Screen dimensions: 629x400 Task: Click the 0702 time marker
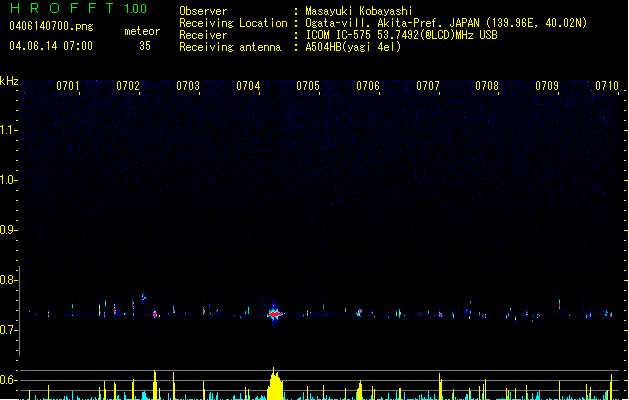point(128,86)
